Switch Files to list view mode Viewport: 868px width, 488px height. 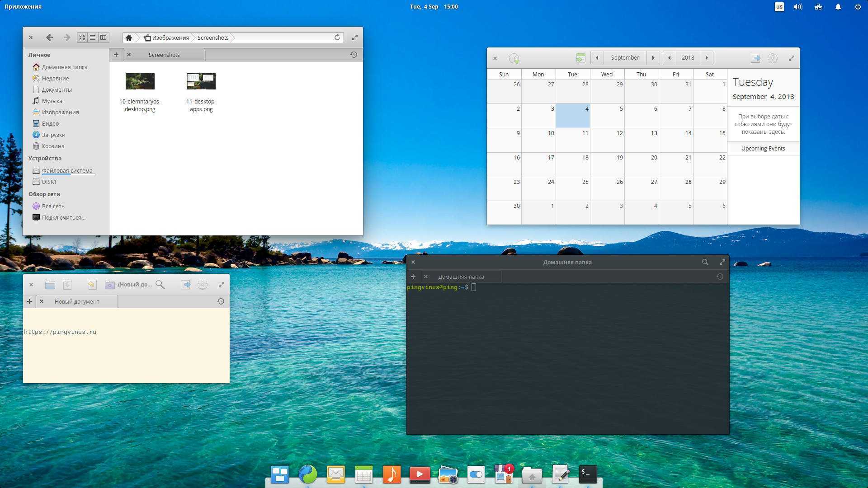[x=93, y=38]
